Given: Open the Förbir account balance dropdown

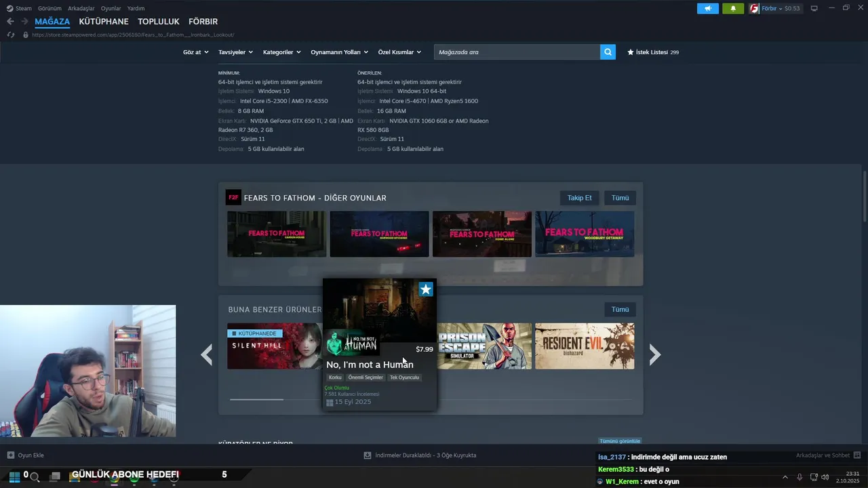Looking at the screenshot, I should coord(781,9).
